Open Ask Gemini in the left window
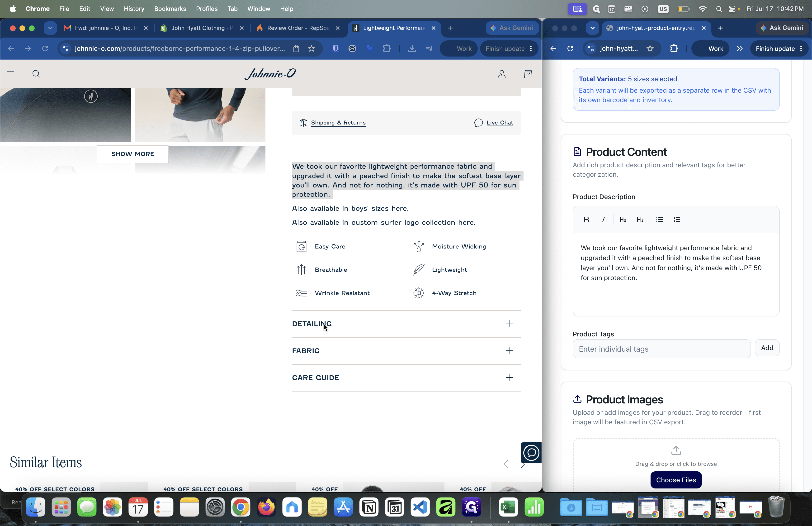The image size is (812, 526). pos(512,28)
